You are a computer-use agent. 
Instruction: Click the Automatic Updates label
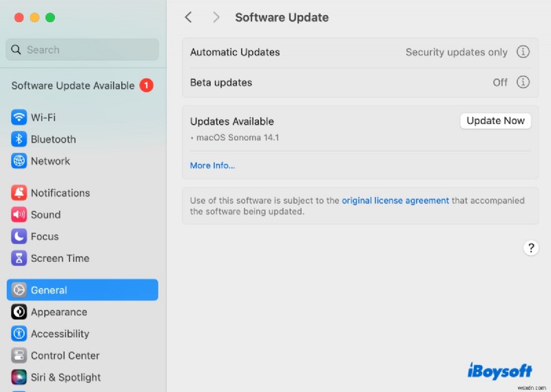(235, 52)
